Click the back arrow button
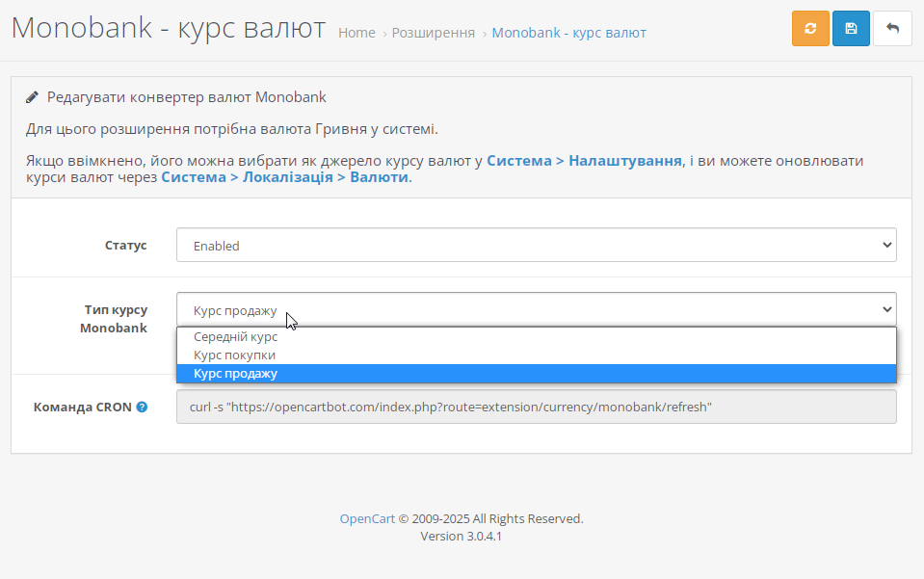 pyautogui.click(x=892, y=28)
